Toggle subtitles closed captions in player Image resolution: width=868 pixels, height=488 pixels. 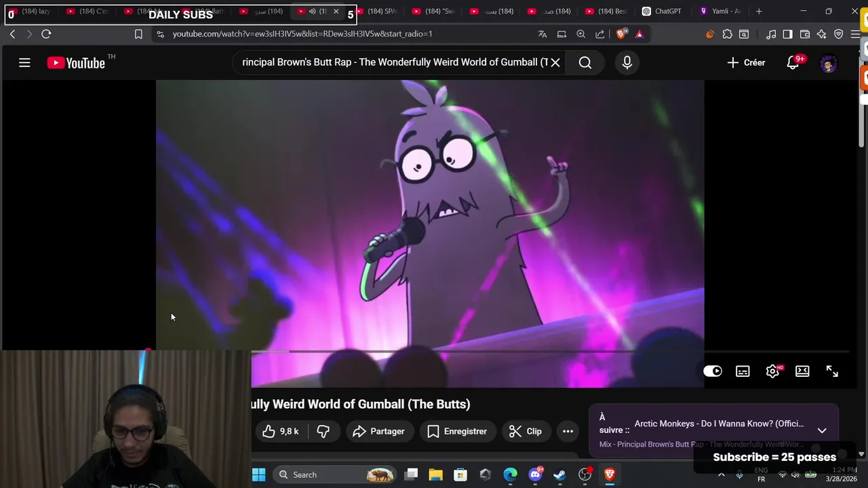pyautogui.click(x=743, y=371)
